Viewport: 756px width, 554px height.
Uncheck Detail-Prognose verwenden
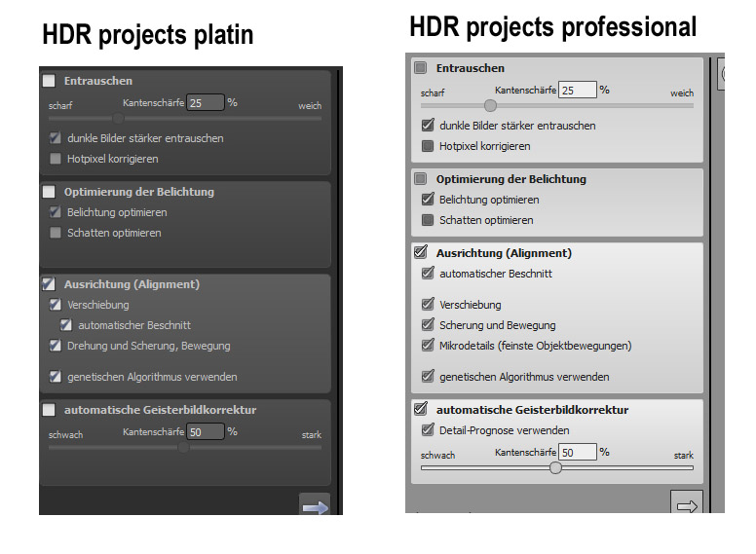click(x=428, y=429)
